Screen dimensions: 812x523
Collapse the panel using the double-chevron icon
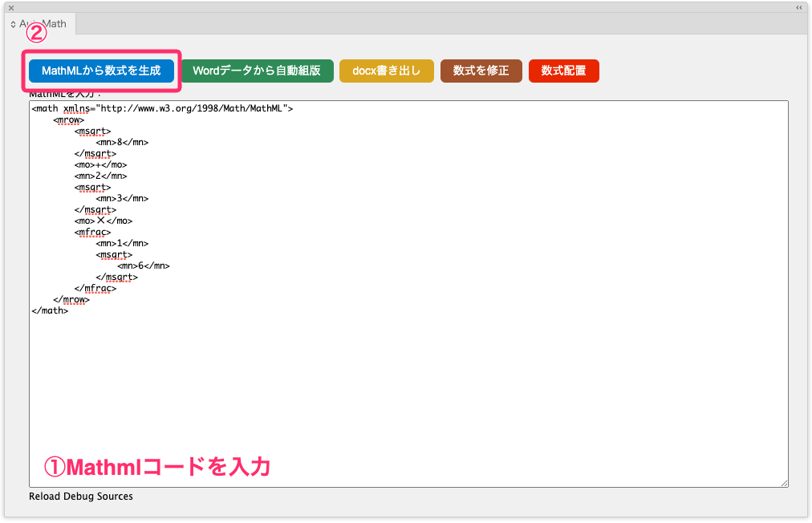click(798, 7)
